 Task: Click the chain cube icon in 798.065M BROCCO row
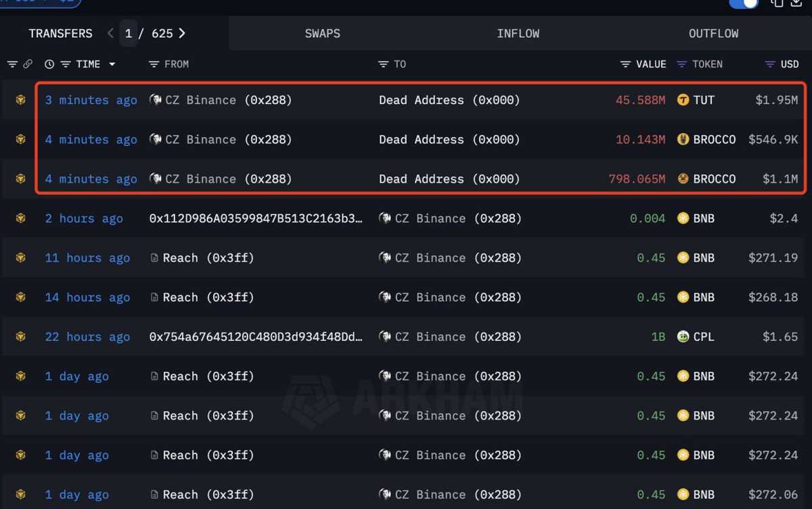(21, 179)
